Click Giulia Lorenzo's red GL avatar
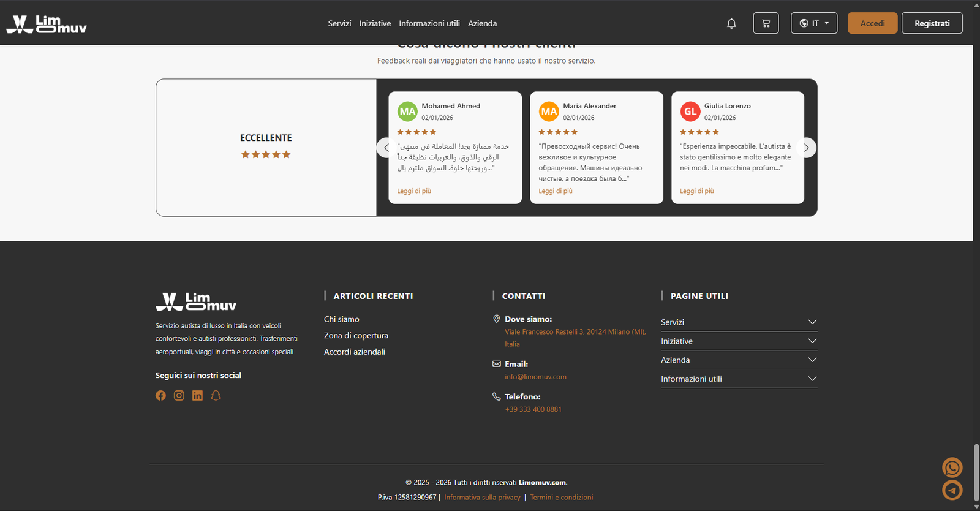 (x=690, y=112)
